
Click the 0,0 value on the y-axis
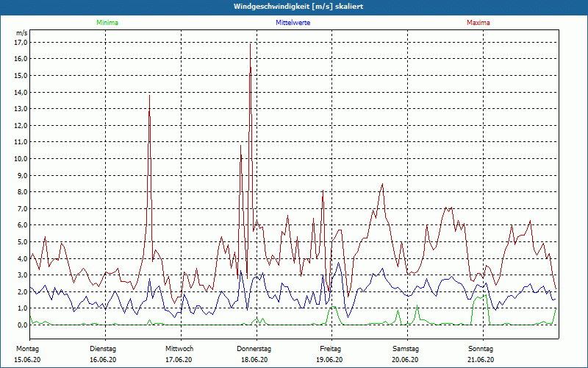23,325
